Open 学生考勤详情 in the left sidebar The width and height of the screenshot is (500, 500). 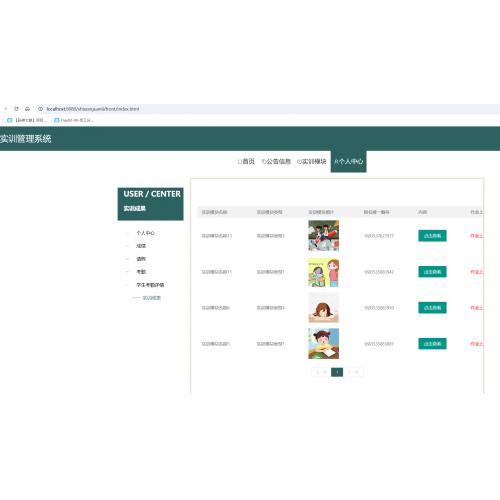click(x=150, y=285)
